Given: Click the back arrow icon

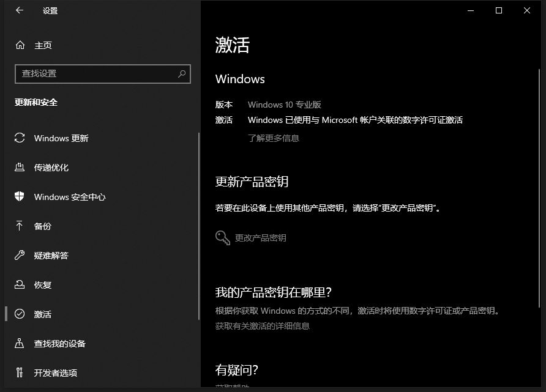Looking at the screenshot, I should coord(20,10).
